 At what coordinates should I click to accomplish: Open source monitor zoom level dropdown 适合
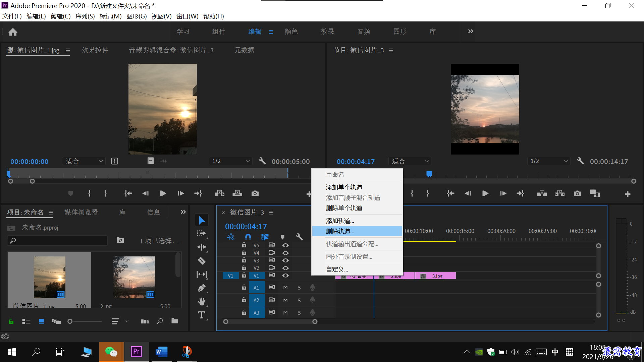[84, 161]
